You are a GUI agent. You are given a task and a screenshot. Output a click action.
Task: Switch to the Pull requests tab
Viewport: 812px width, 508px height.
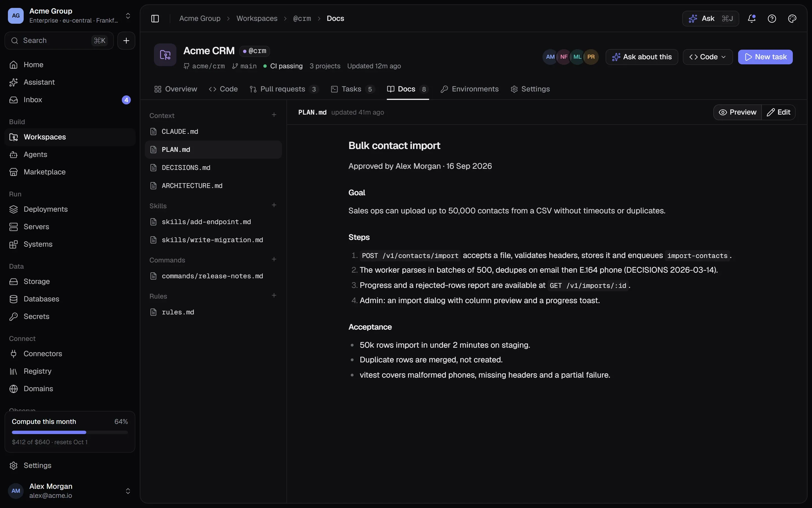point(284,89)
